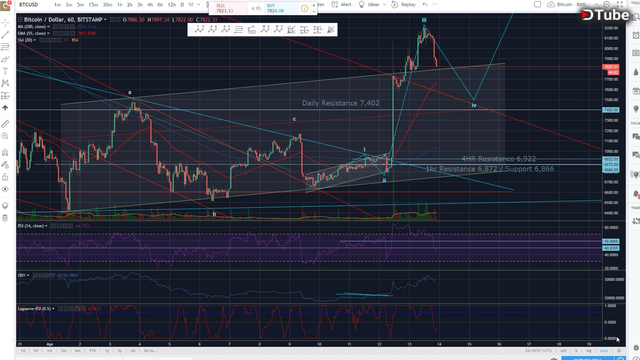This screenshot has height=360, width=640.
Task: Pick the third wave tool in floating toolbar
Action: click(225, 29)
